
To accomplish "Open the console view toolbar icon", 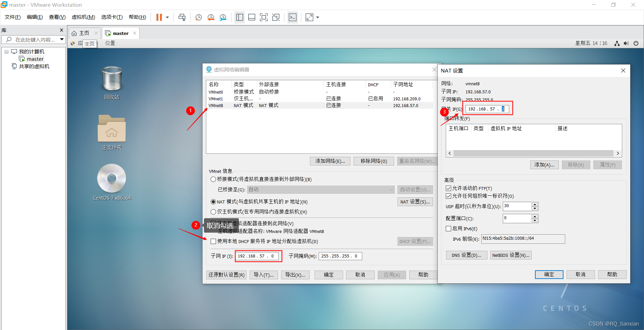I will tap(292, 17).
